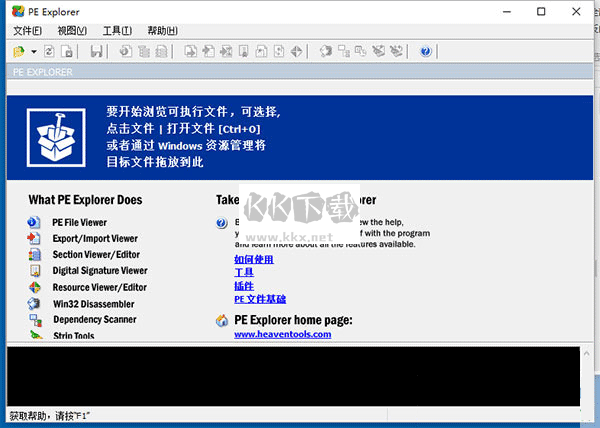Click the PE File Viewer icon
The width and height of the screenshot is (600, 428).
(x=35, y=223)
